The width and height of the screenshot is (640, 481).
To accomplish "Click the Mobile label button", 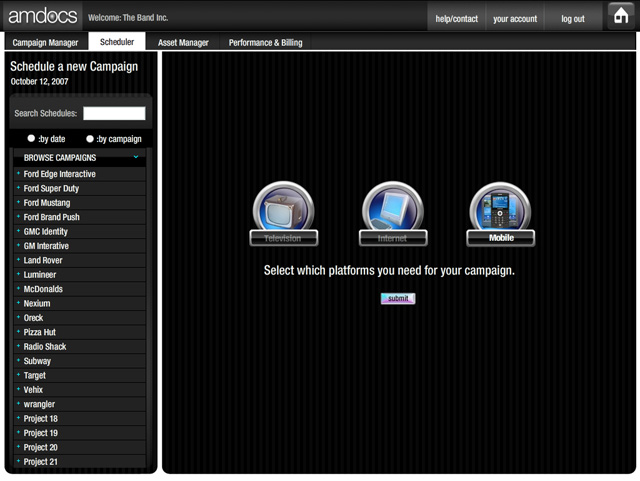I will tap(501, 238).
